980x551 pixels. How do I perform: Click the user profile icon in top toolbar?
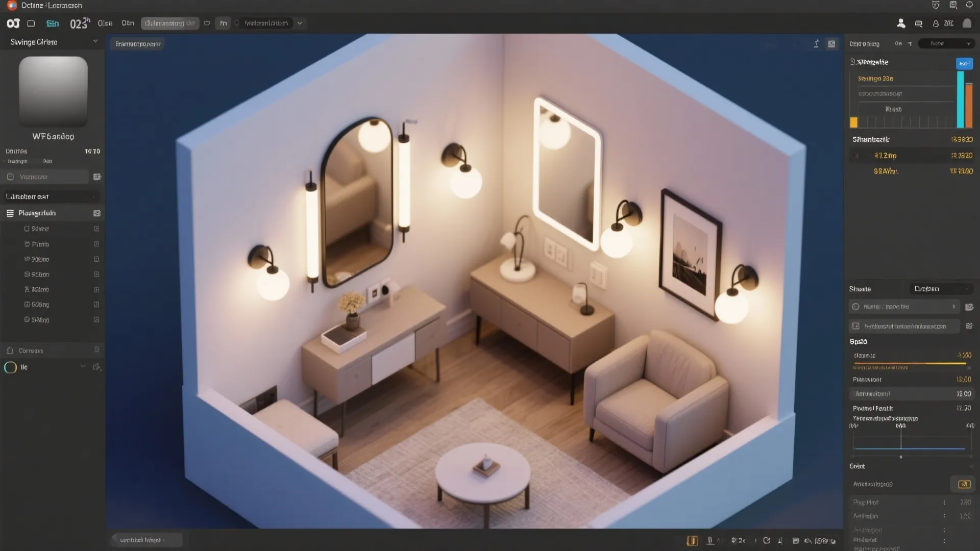pyautogui.click(x=901, y=23)
